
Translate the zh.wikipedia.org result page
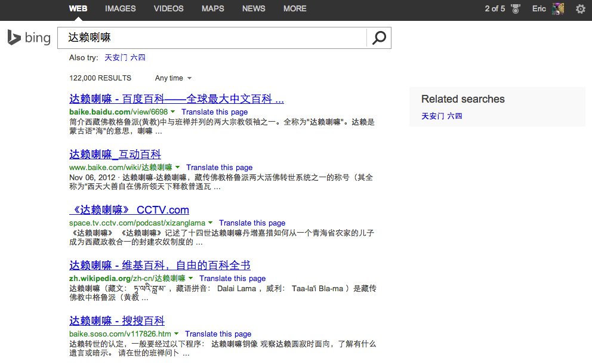[233, 278]
